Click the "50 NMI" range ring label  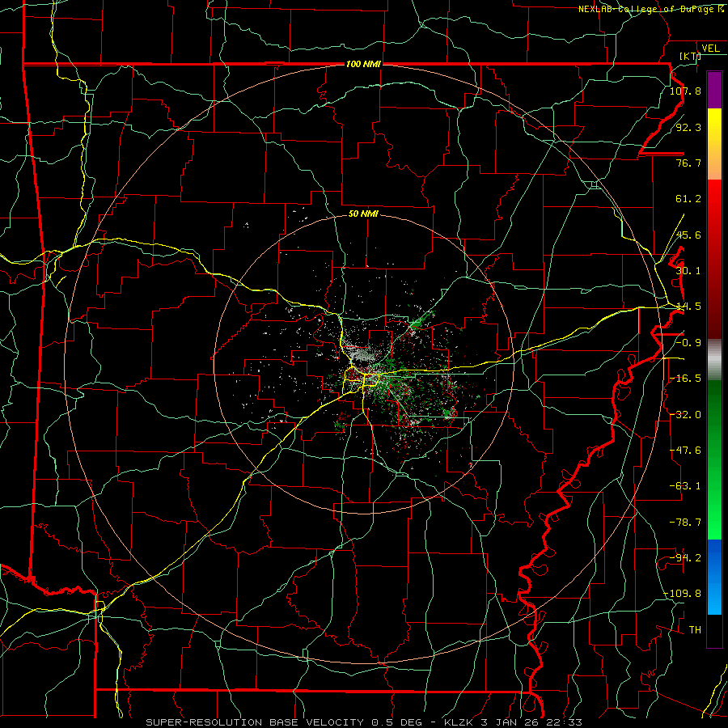coord(363,214)
